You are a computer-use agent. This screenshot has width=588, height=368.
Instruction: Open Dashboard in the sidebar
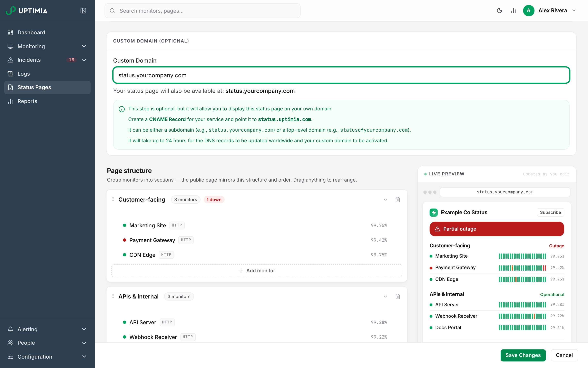coord(47,32)
